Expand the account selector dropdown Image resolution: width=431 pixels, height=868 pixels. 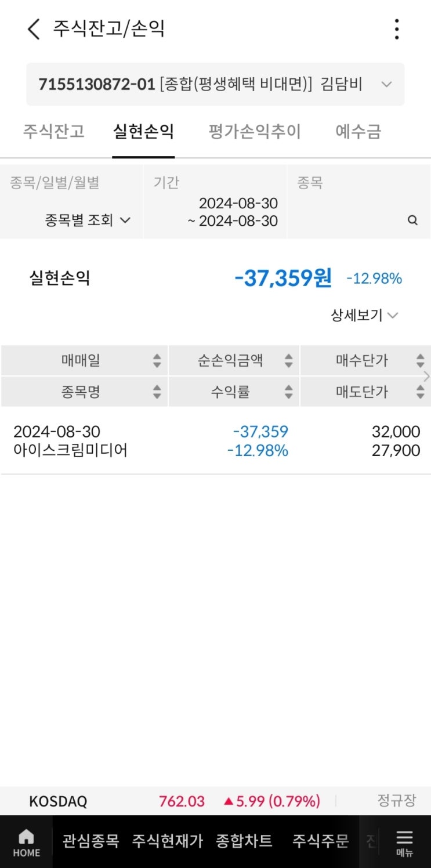point(386,85)
